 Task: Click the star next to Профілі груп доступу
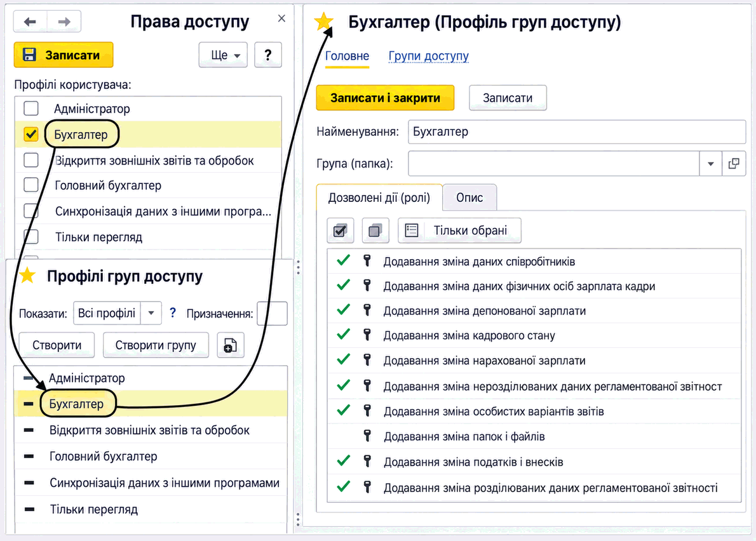tap(27, 276)
